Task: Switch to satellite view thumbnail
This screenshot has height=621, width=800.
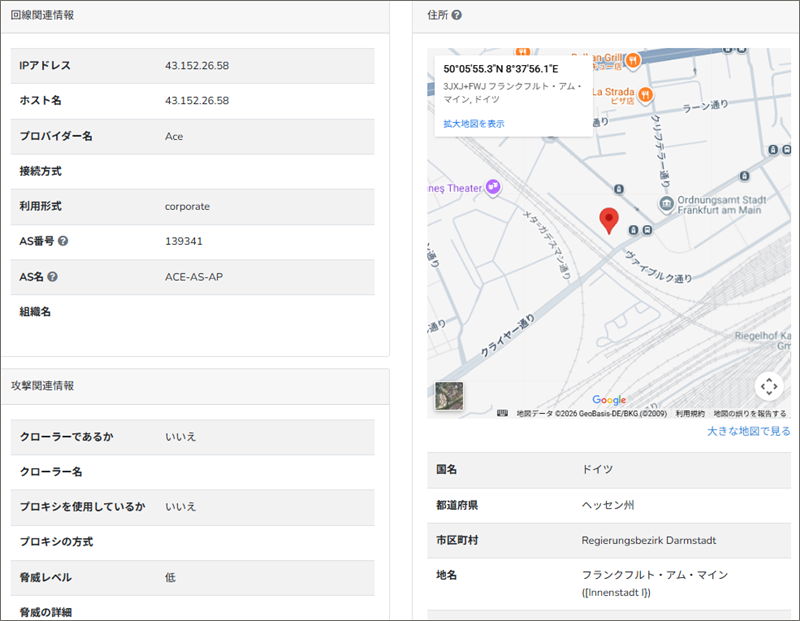Action: (449, 396)
